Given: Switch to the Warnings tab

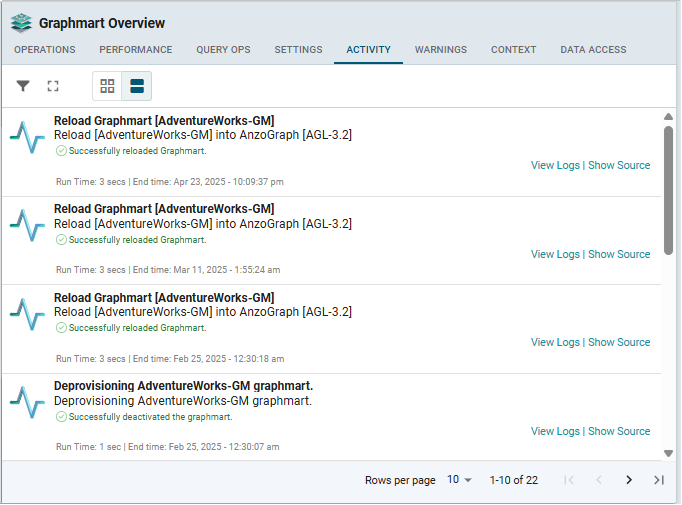Looking at the screenshot, I should pyautogui.click(x=440, y=50).
